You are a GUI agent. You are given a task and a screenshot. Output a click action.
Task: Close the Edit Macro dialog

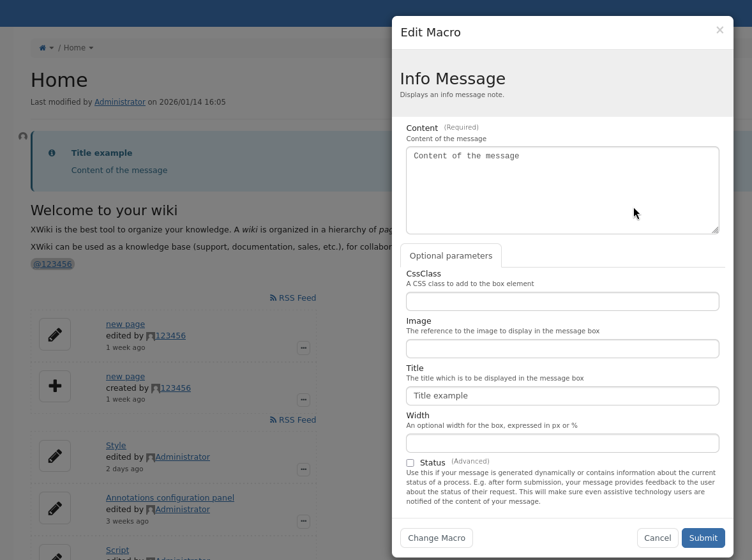719,30
